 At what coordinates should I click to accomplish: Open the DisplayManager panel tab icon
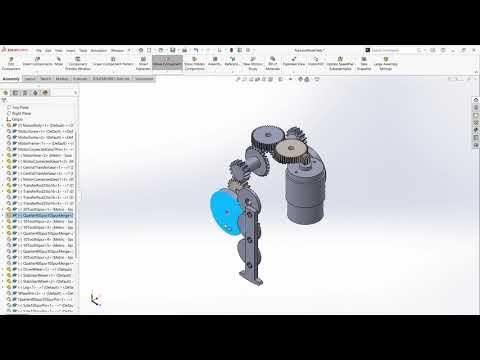pos(45,93)
